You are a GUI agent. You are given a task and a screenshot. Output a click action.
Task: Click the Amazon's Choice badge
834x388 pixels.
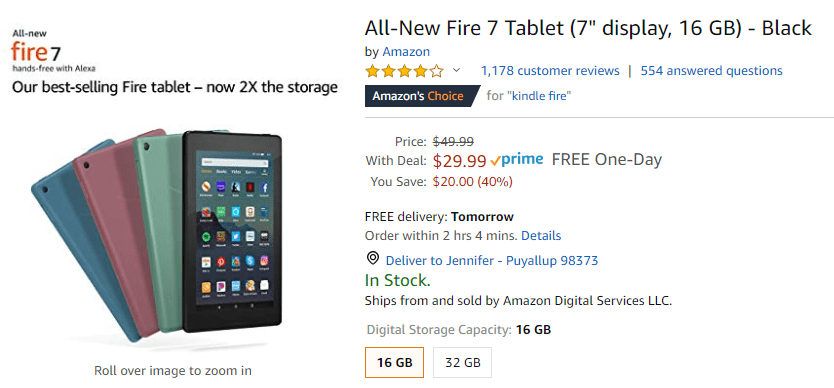(x=419, y=96)
